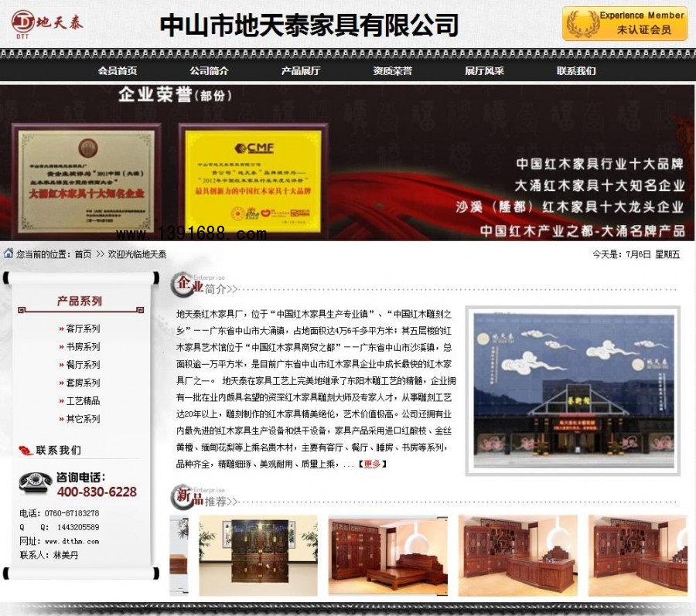
Task: Select the 书房系列 product category
Action: click(x=83, y=347)
